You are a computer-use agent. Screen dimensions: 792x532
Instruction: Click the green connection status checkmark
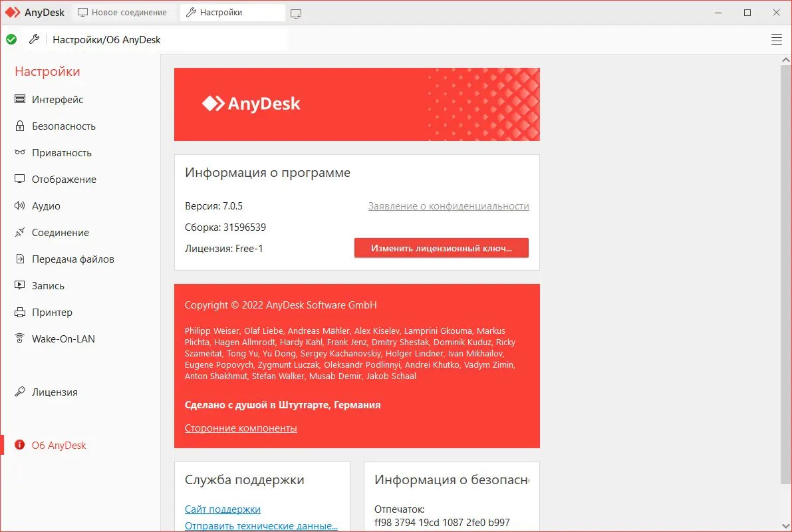pos(11,39)
